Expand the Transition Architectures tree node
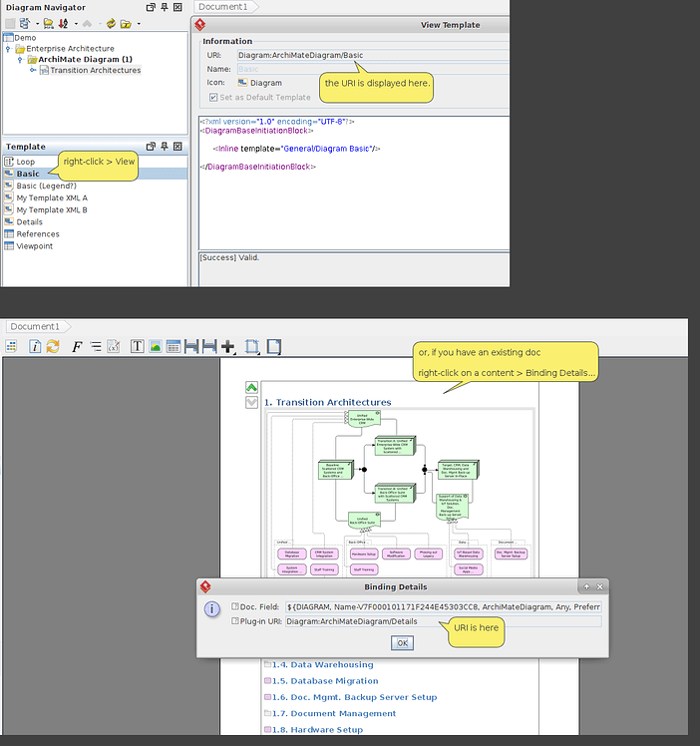Screen dimensions: 700x746 point(32,70)
